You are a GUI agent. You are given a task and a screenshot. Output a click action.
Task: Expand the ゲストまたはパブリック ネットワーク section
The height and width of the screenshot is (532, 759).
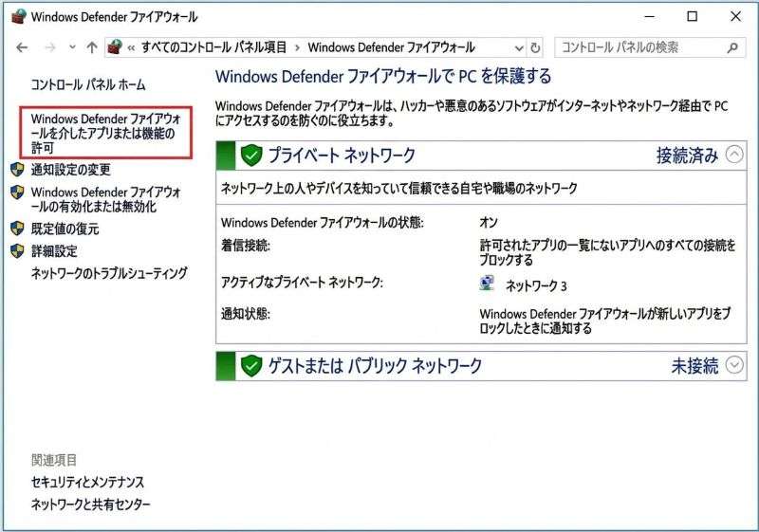click(x=734, y=365)
